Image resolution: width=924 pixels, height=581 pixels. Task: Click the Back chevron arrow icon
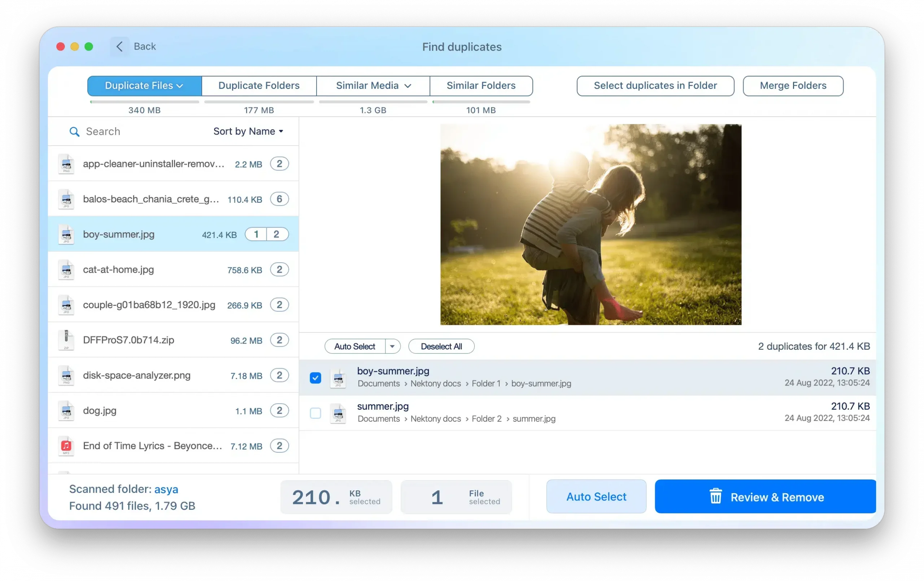click(119, 47)
